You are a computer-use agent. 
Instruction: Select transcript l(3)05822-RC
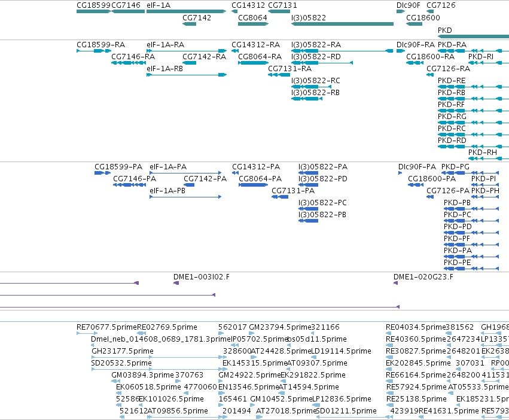pos(316,81)
